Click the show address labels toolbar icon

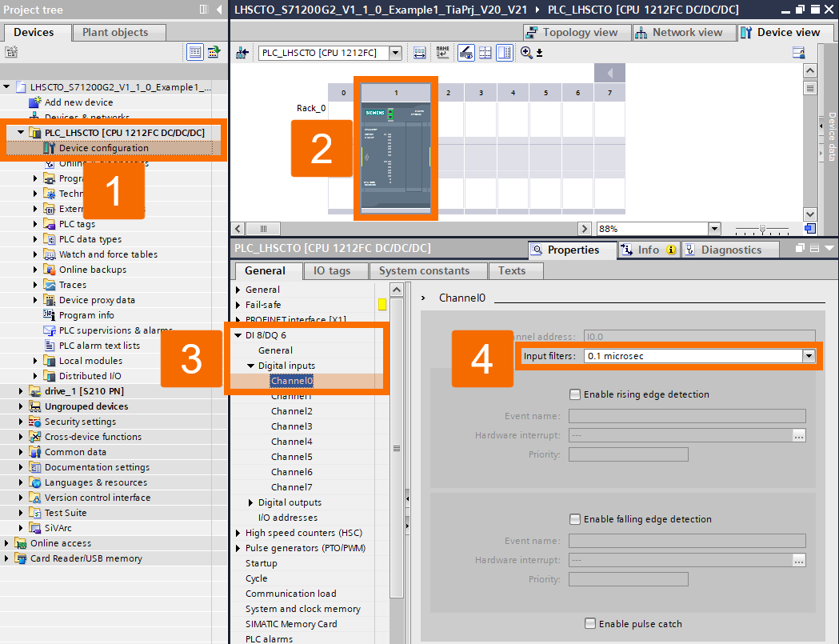(419, 53)
